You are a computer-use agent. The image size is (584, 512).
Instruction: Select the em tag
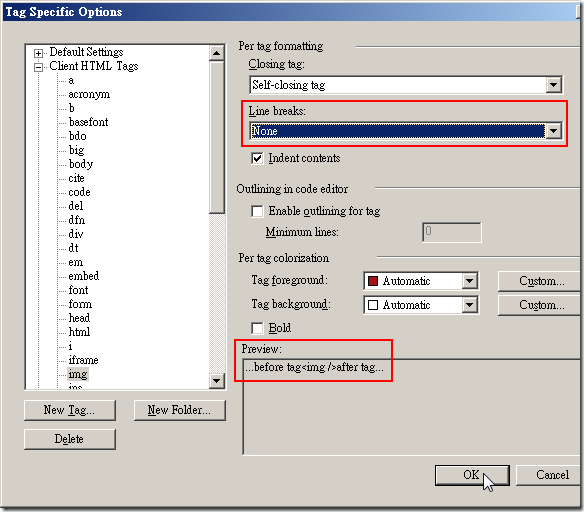pyautogui.click(x=76, y=262)
